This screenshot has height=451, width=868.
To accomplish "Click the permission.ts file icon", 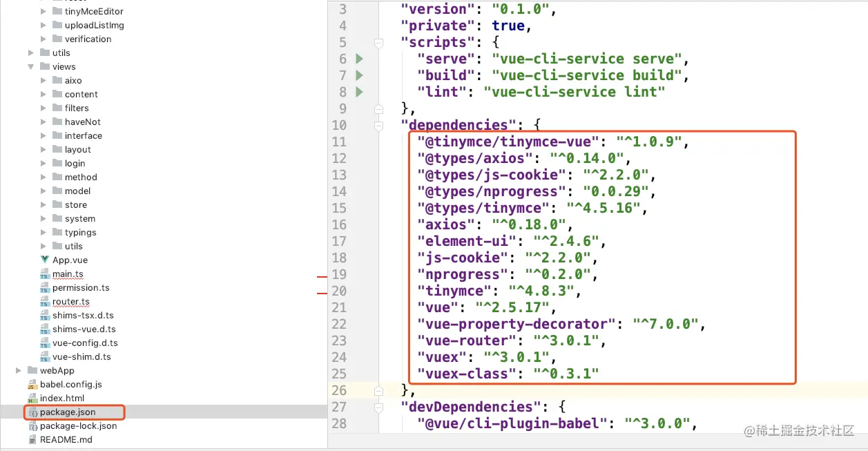I will [46, 288].
